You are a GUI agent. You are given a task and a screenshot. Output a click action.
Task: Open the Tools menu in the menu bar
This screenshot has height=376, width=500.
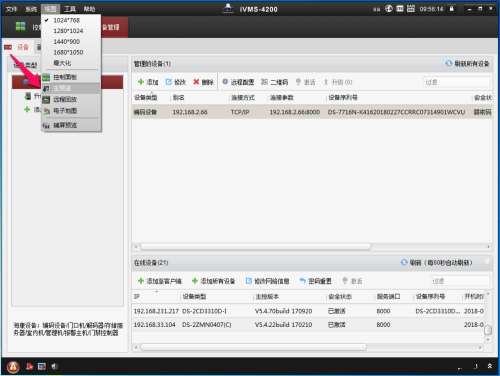pos(70,9)
